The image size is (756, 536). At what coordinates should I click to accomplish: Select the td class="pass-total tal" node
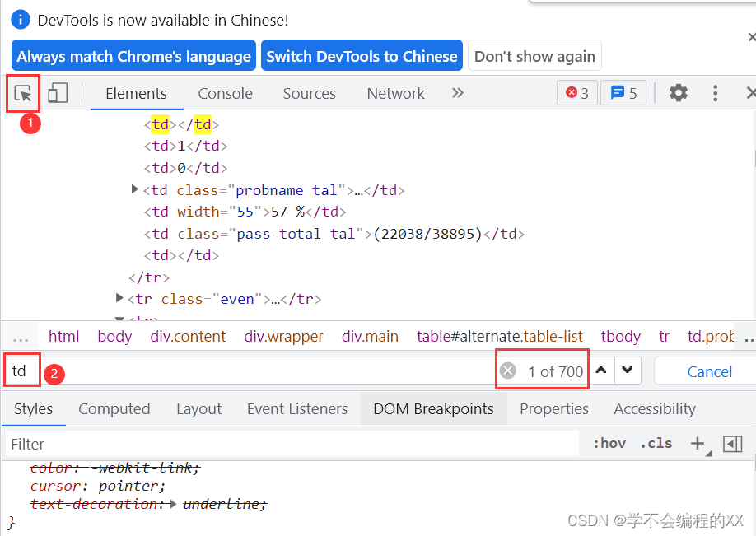pos(334,234)
